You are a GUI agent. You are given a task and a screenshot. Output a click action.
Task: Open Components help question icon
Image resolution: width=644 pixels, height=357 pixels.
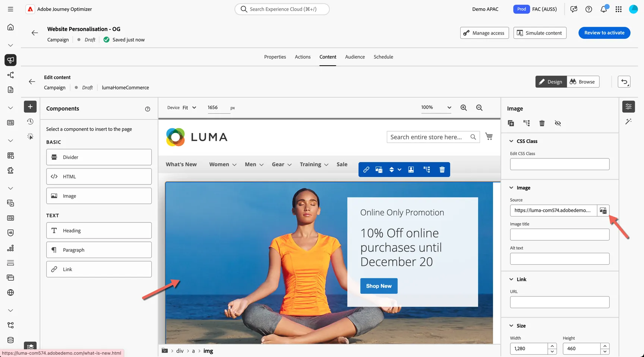[148, 109]
